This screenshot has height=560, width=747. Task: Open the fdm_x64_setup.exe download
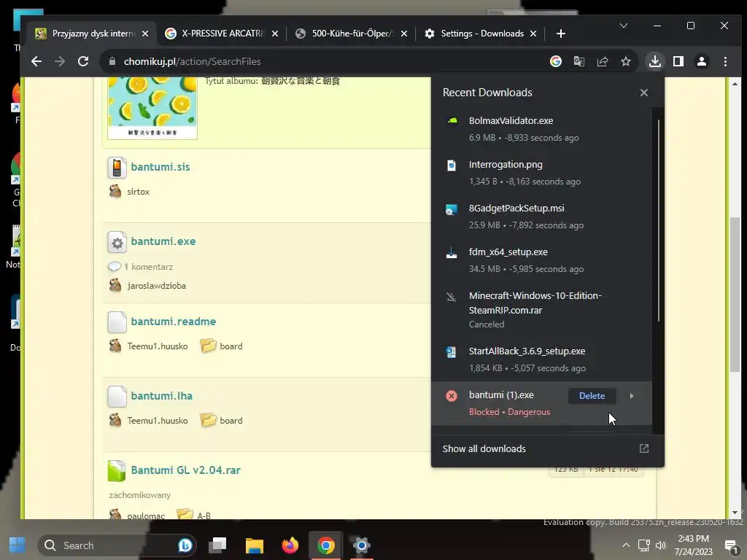(x=542, y=260)
